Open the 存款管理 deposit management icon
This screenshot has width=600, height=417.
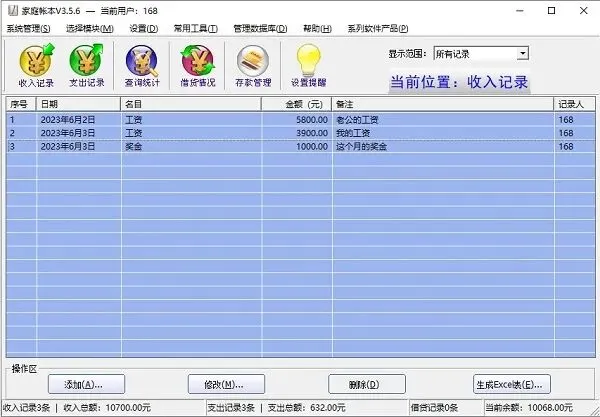(x=253, y=65)
